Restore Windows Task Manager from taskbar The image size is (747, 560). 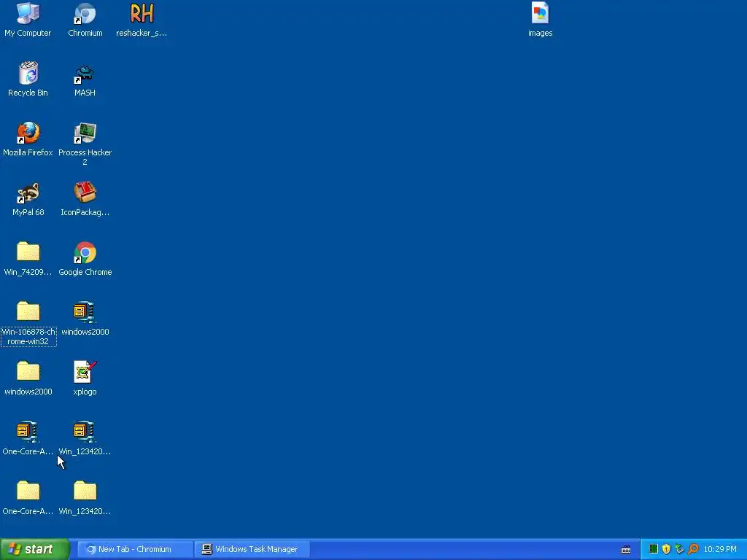coord(252,550)
